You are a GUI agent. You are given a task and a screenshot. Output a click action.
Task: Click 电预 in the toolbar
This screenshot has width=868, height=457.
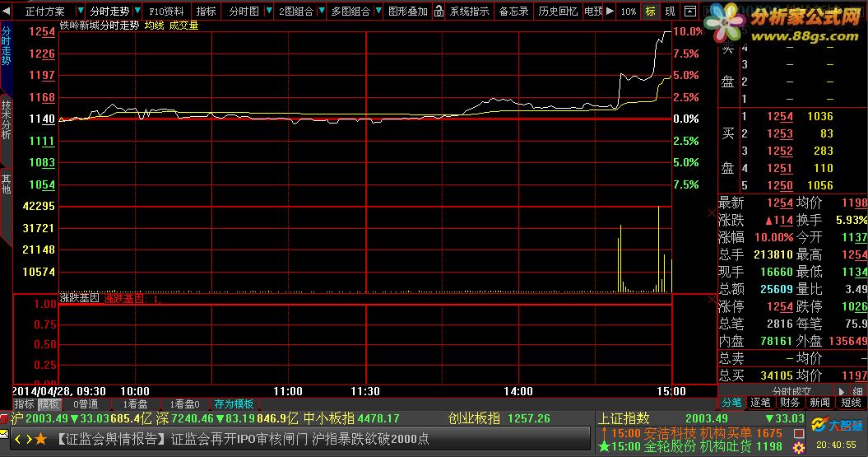click(x=593, y=11)
